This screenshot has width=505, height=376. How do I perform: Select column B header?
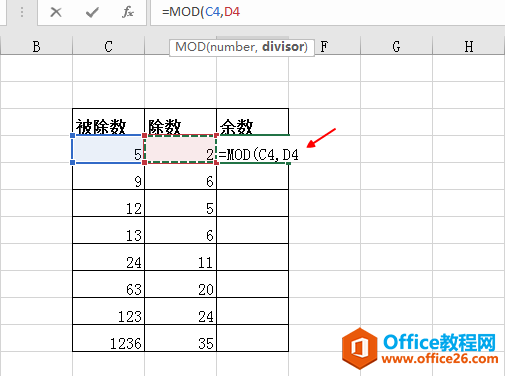[36, 46]
